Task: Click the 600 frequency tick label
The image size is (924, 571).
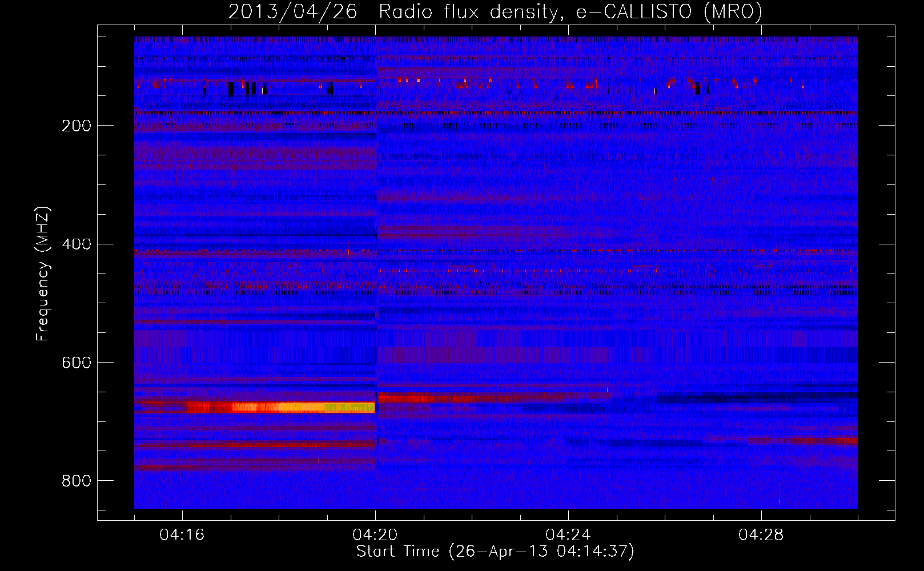Action: (77, 363)
